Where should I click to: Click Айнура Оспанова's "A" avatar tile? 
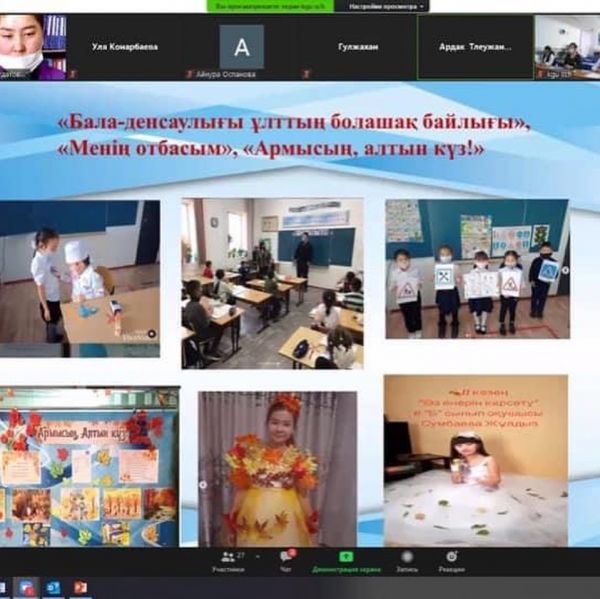(x=242, y=47)
